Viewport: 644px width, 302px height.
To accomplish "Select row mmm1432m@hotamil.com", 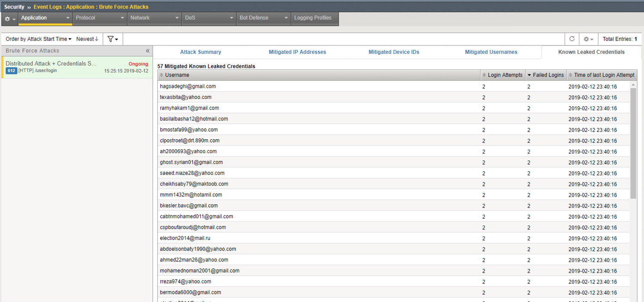I will pos(394,195).
